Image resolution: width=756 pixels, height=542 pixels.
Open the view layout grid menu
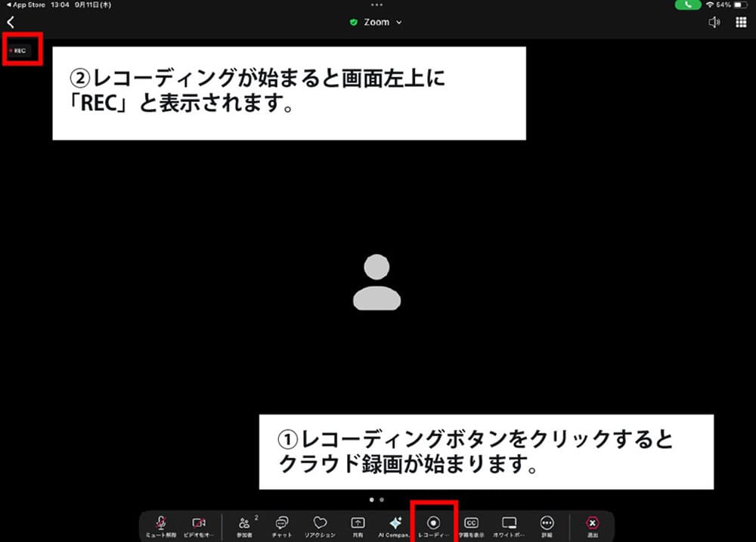(x=743, y=22)
